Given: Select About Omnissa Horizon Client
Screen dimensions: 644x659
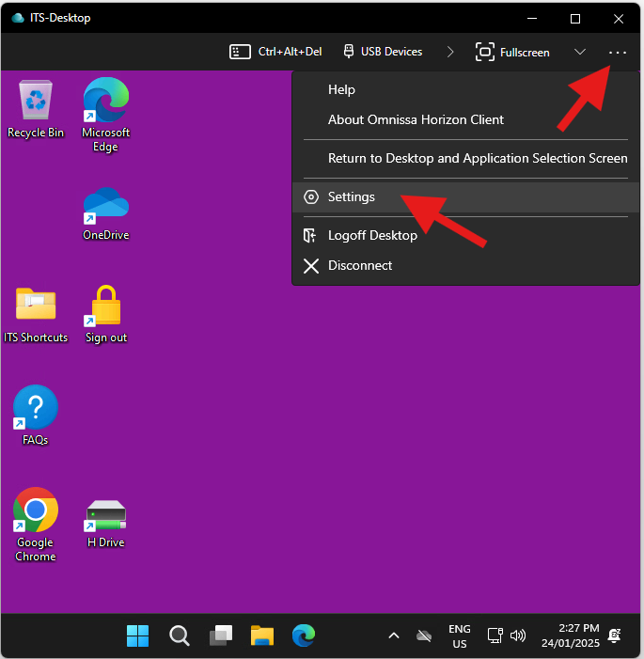Looking at the screenshot, I should click(x=416, y=119).
